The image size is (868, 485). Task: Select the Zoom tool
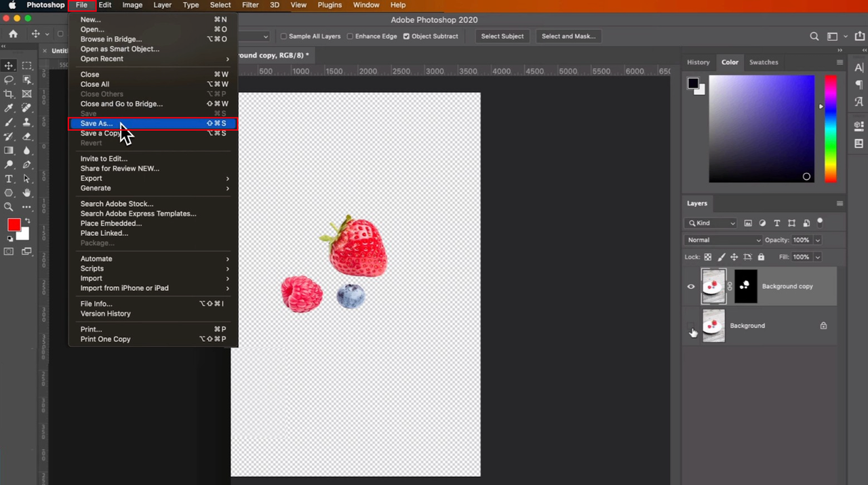click(9, 207)
